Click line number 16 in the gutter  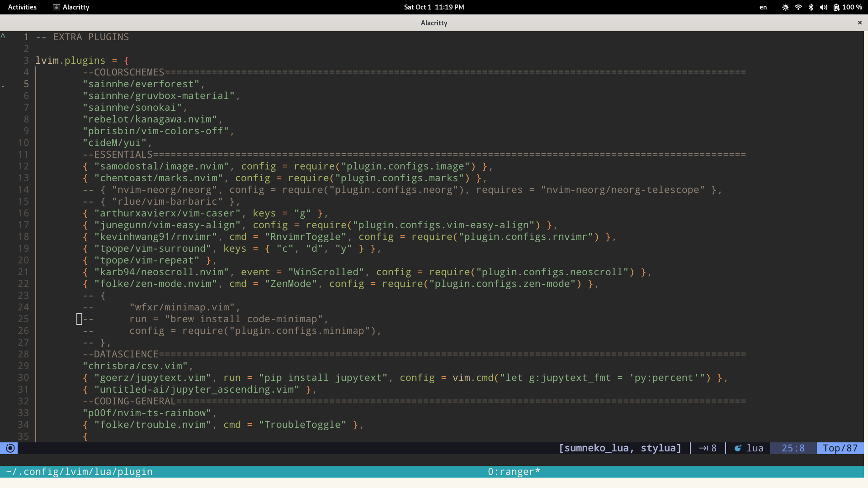coord(24,213)
